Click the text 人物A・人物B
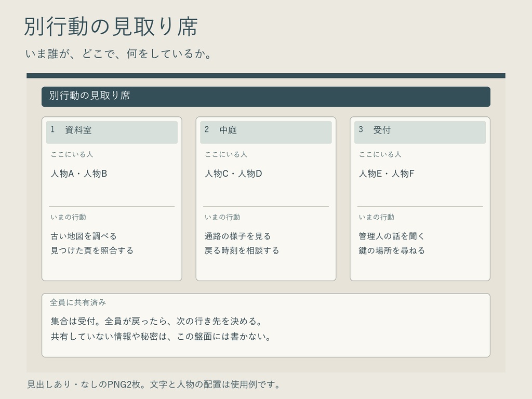This screenshot has height=399, width=532. pos(79,174)
